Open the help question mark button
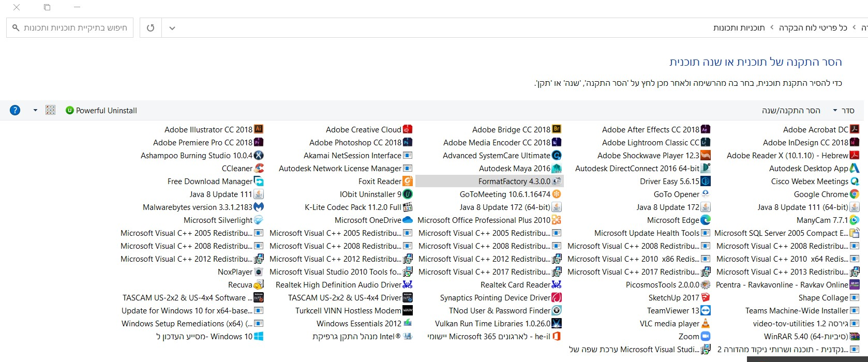This screenshot has height=362, width=868. coord(15,110)
